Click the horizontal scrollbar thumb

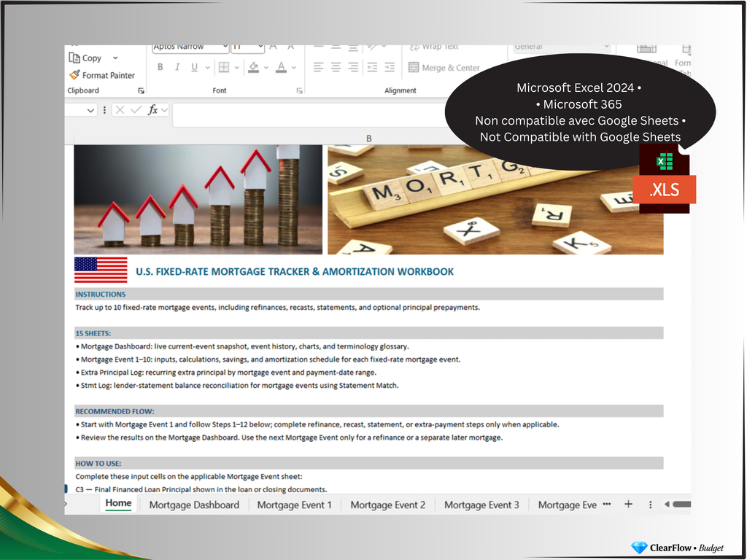pyautogui.click(x=682, y=505)
